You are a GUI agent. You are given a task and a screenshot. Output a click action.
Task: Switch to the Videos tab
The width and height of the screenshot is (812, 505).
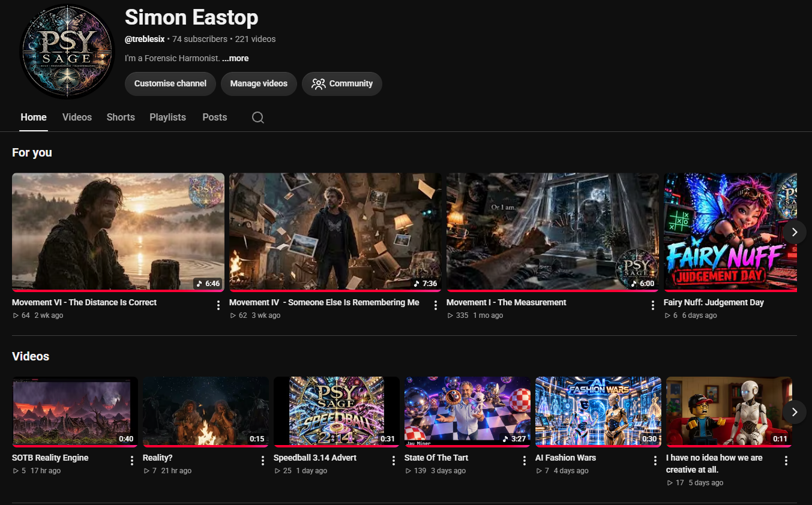click(x=77, y=118)
